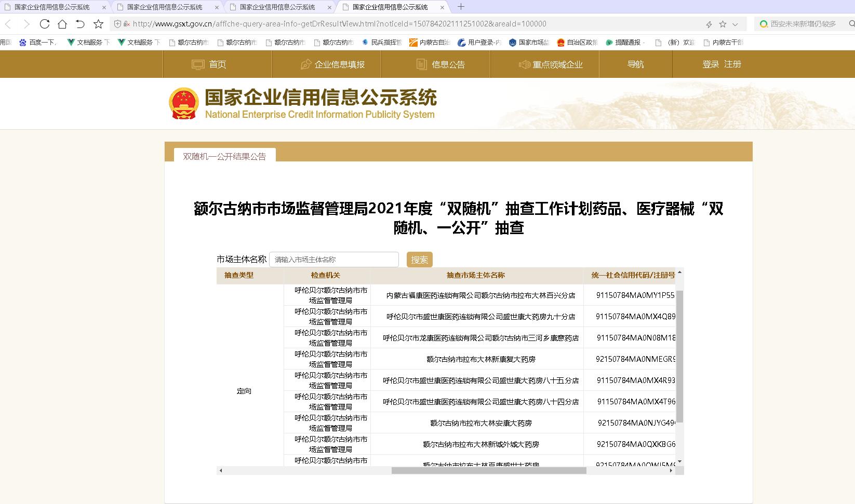Click the lightning speed-mode icon in address bar
Viewport: 855px width, 504px height.
coord(709,24)
